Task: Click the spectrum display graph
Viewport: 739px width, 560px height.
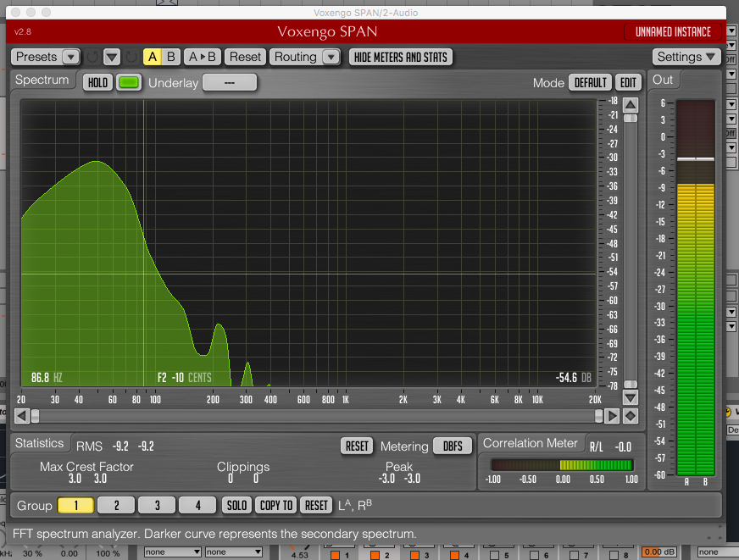Action: coord(308,243)
